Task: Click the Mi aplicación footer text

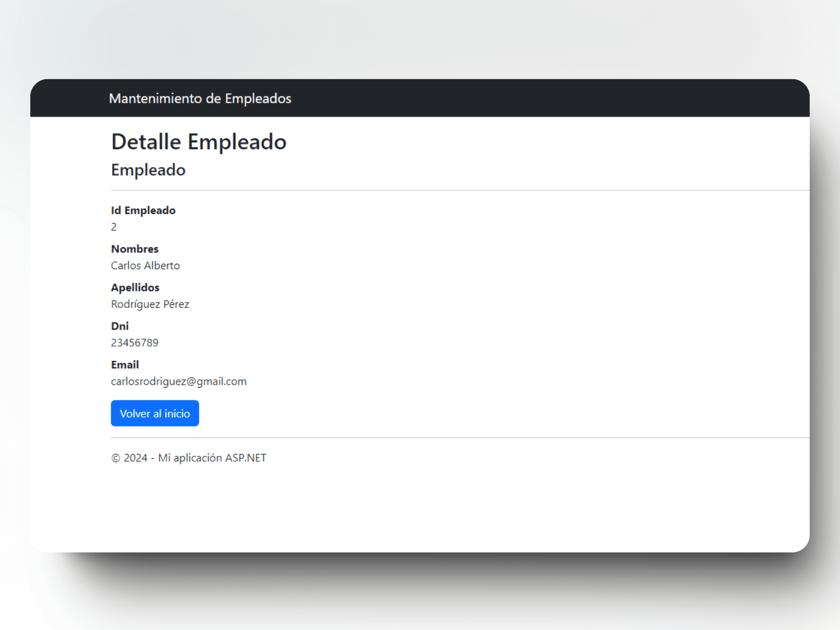Action: pyautogui.click(x=190, y=458)
